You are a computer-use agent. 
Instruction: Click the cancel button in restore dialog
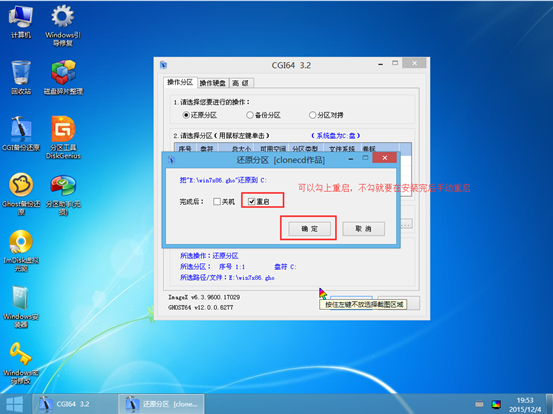pyautogui.click(x=363, y=229)
